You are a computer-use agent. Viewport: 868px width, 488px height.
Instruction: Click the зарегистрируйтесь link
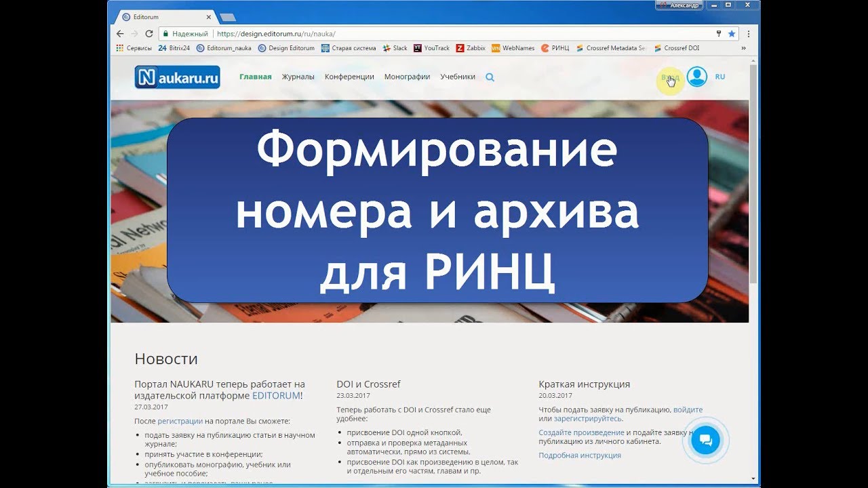[x=587, y=418]
